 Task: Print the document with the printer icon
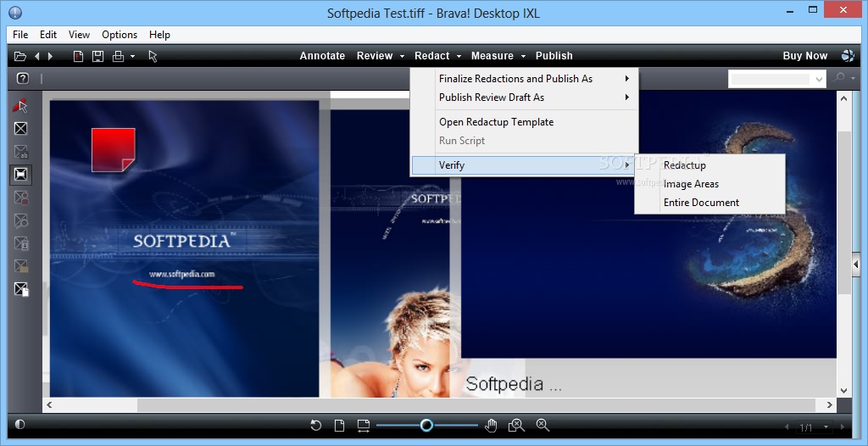coord(118,56)
